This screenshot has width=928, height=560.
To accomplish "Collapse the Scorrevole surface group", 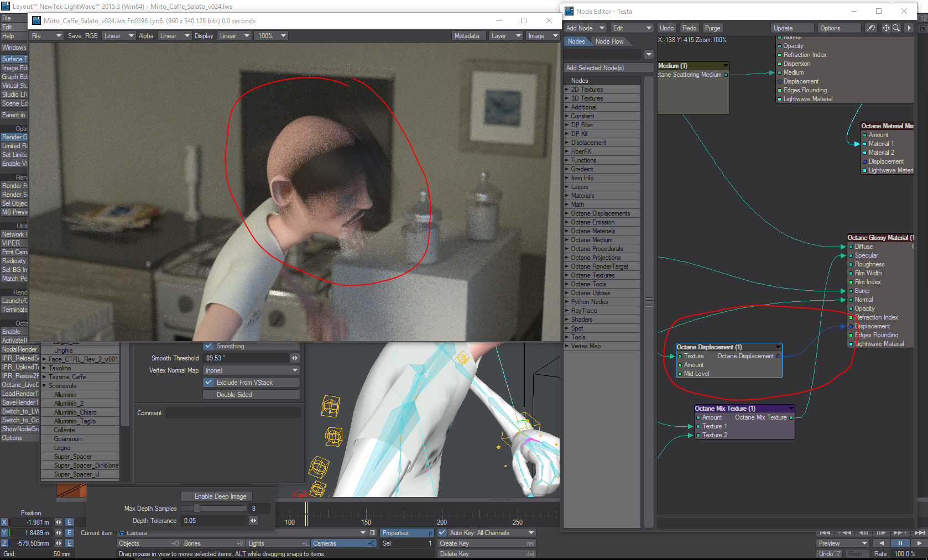I will [x=44, y=386].
